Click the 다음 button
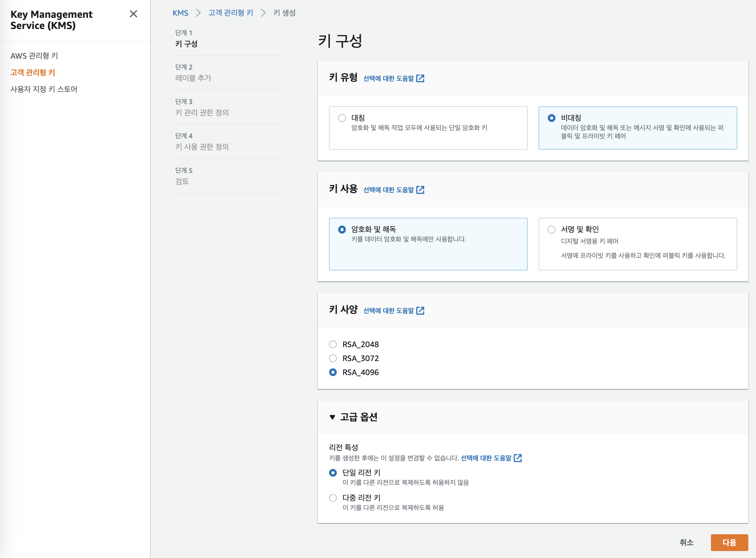 click(729, 542)
